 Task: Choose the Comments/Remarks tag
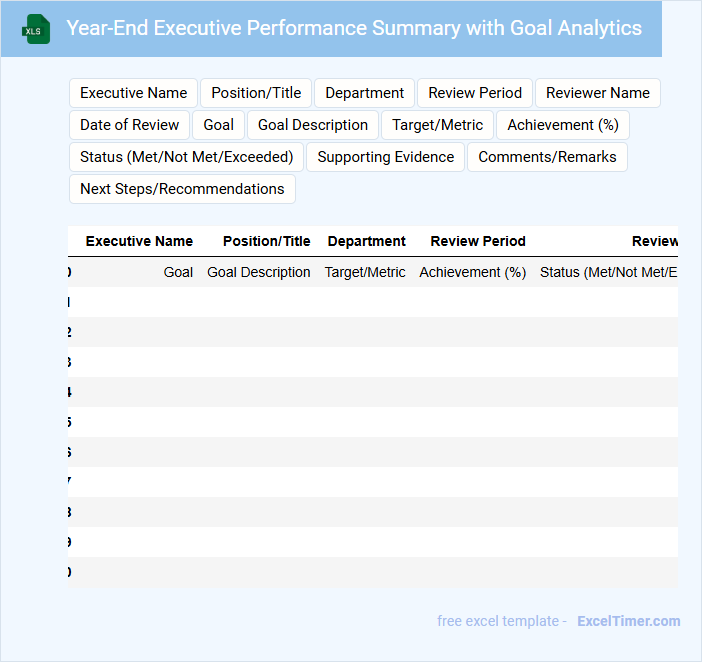[x=547, y=157]
